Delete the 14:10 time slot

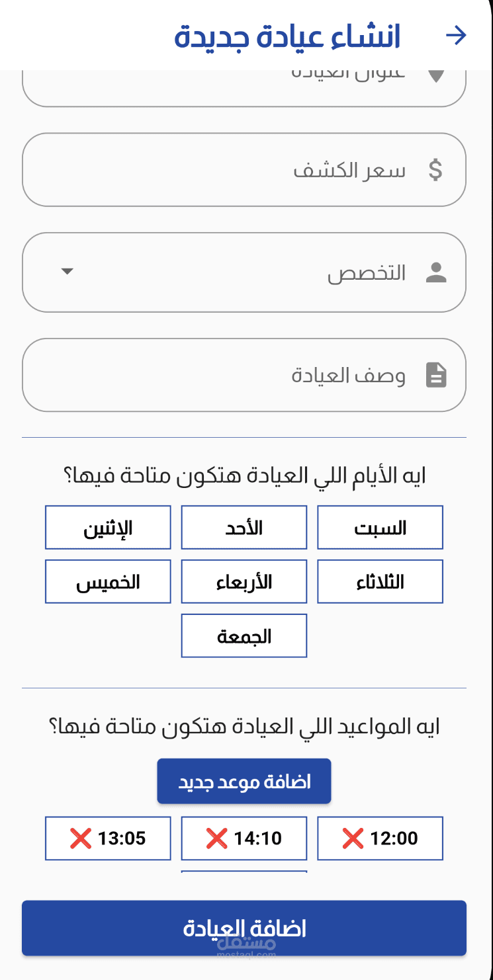click(216, 838)
